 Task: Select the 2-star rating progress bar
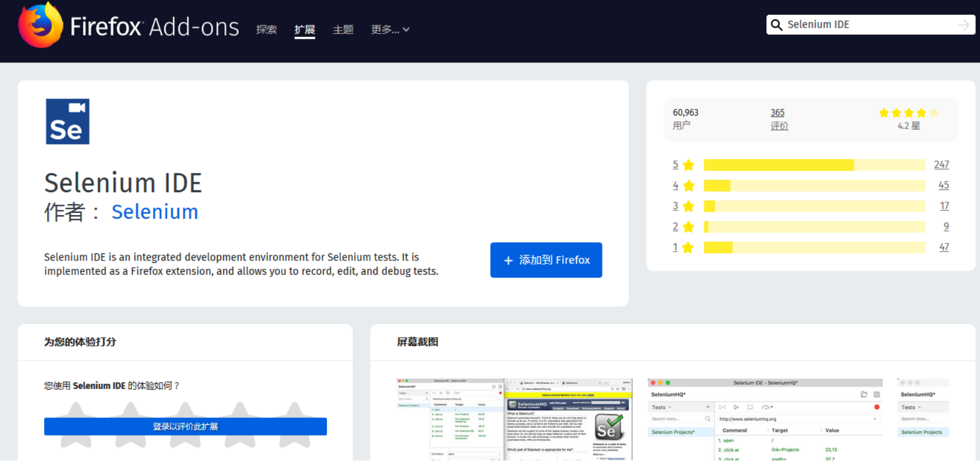pyautogui.click(x=815, y=227)
